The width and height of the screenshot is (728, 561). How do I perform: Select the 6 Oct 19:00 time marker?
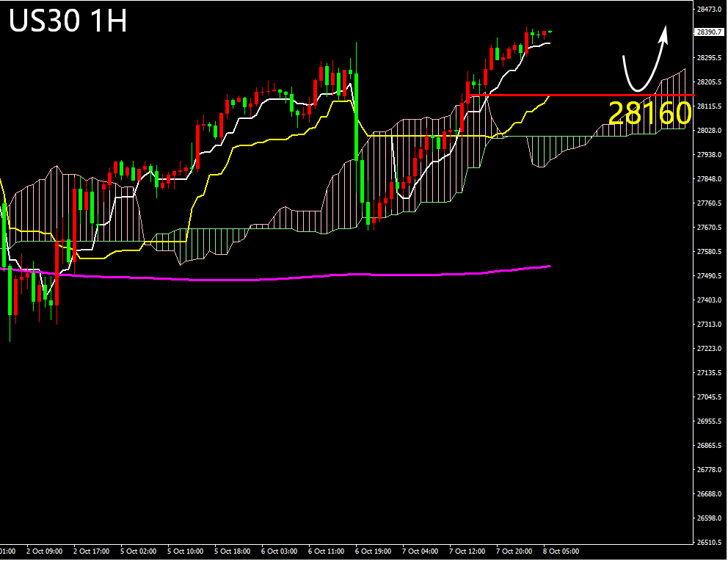373,551
